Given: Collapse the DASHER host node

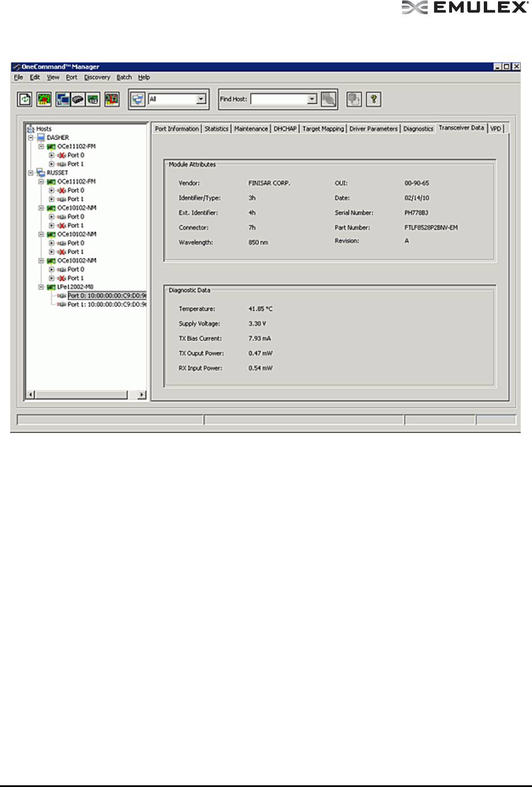Looking at the screenshot, I should [31, 137].
